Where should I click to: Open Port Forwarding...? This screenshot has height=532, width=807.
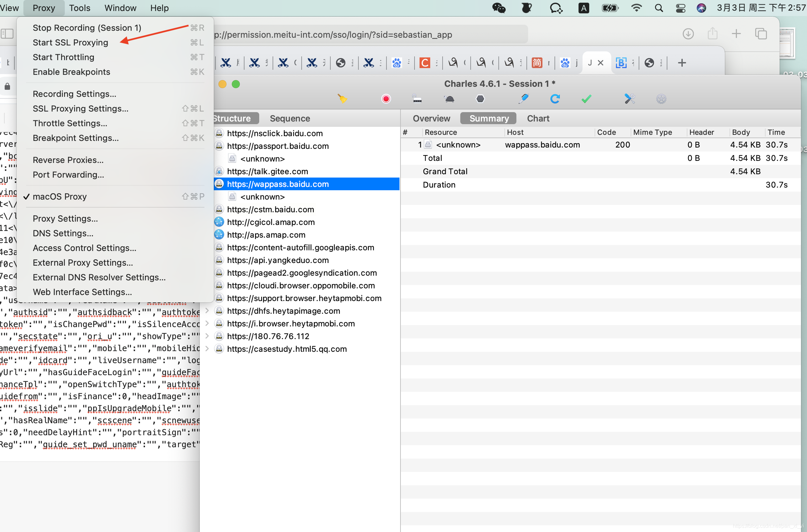(115, 175)
